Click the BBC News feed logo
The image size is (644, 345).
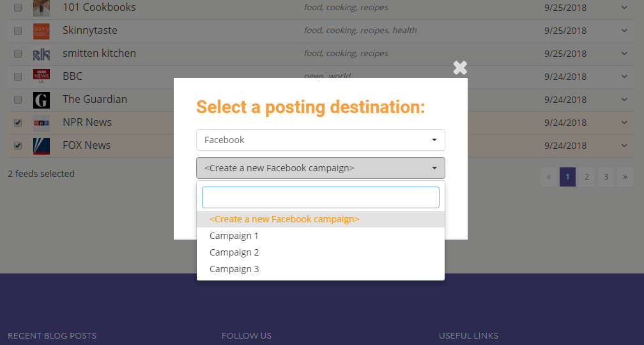(x=42, y=77)
